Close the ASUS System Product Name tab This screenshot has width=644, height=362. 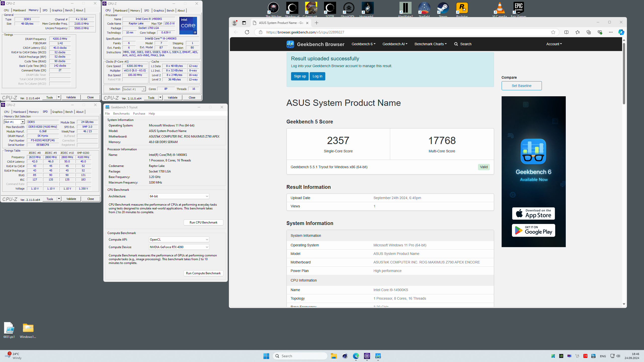tap(307, 23)
